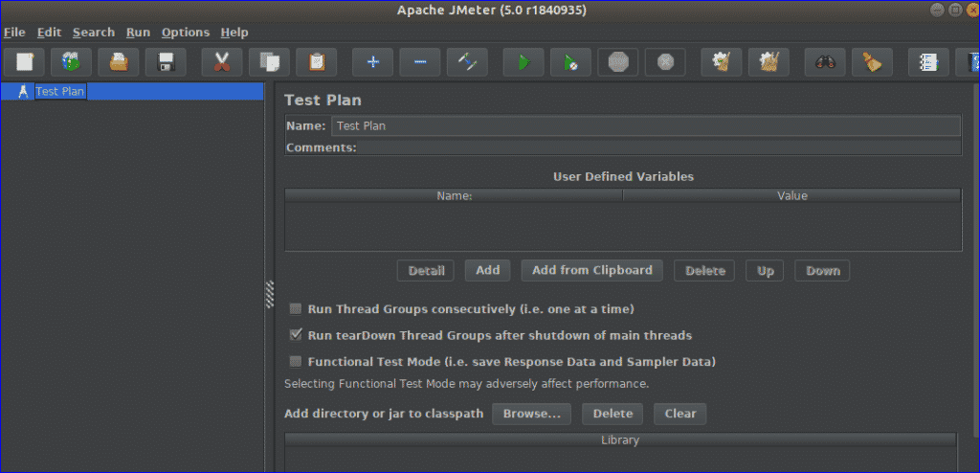Screen dimensions: 980x473
Task: Open the Function Helper list icon
Action: [x=928, y=62]
